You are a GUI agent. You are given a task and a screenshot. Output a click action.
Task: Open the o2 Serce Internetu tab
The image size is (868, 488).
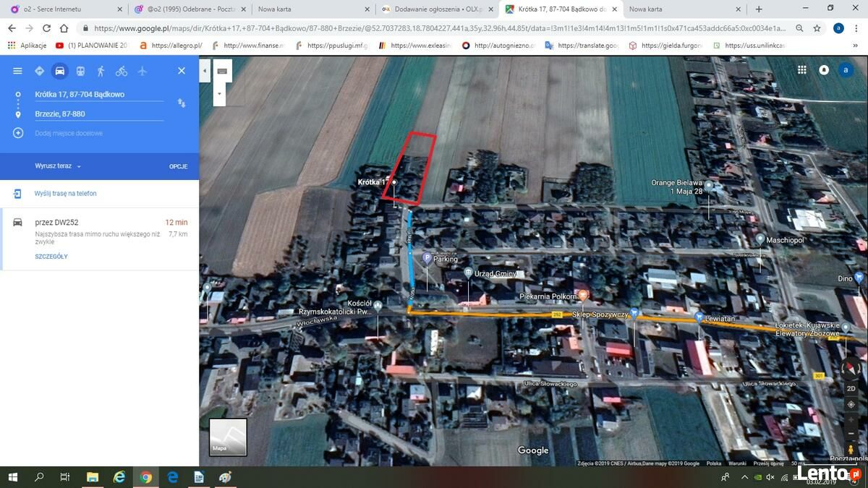pyautogui.click(x=52, y=9)
